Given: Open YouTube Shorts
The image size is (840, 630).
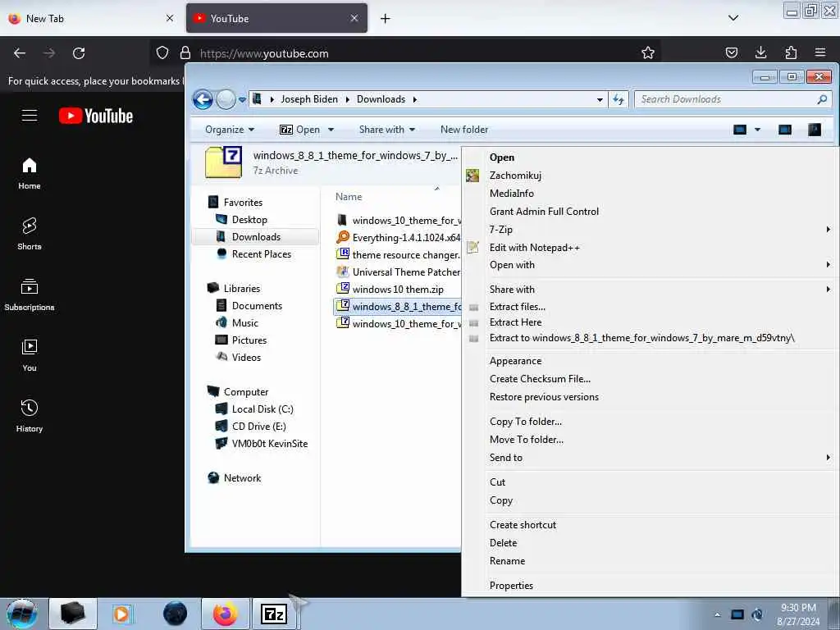Looking at the screenshot, I should pos(30,234).
